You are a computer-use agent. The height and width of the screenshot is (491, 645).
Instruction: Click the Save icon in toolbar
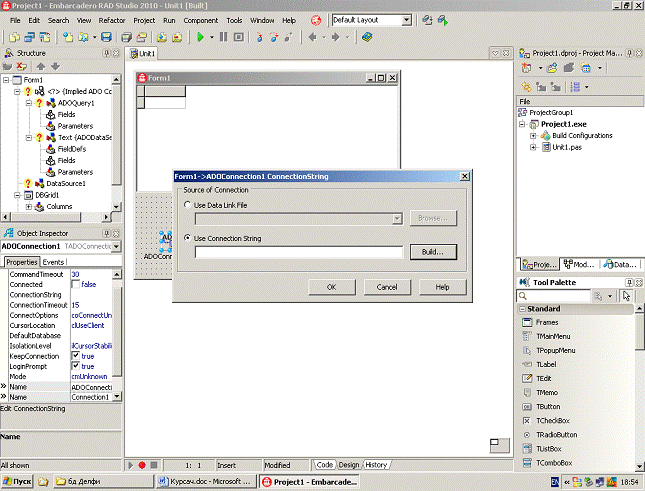106,37
